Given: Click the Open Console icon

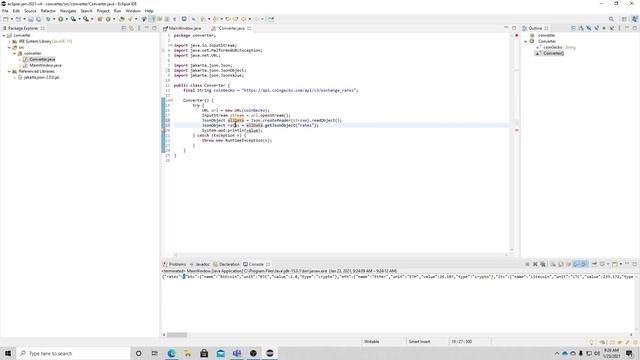Looking at the screenshot, I should coord(615,264).
